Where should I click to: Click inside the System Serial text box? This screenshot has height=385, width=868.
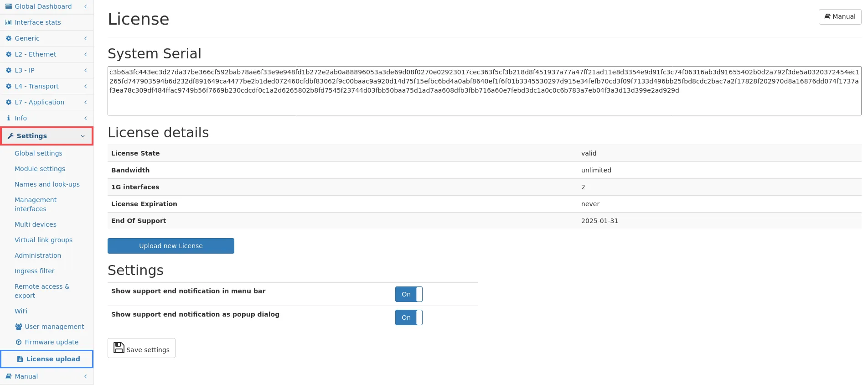click(484, 103)
